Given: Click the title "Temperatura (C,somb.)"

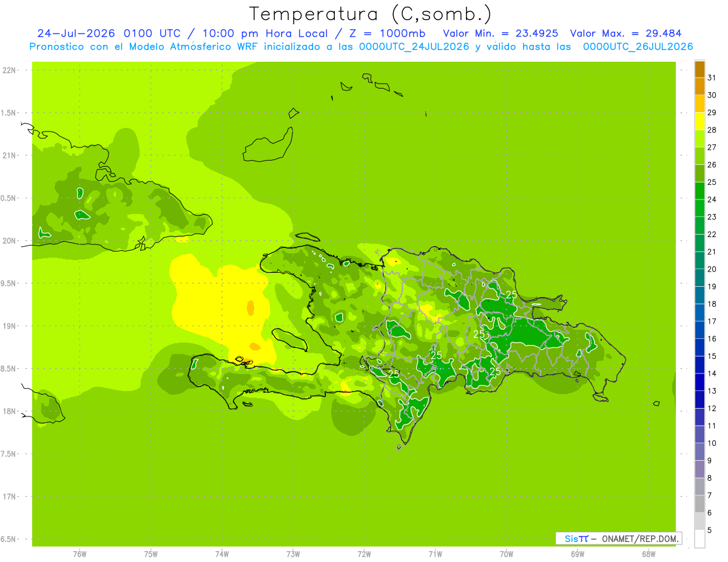Looking at the screenshot, I should point(371,15).
